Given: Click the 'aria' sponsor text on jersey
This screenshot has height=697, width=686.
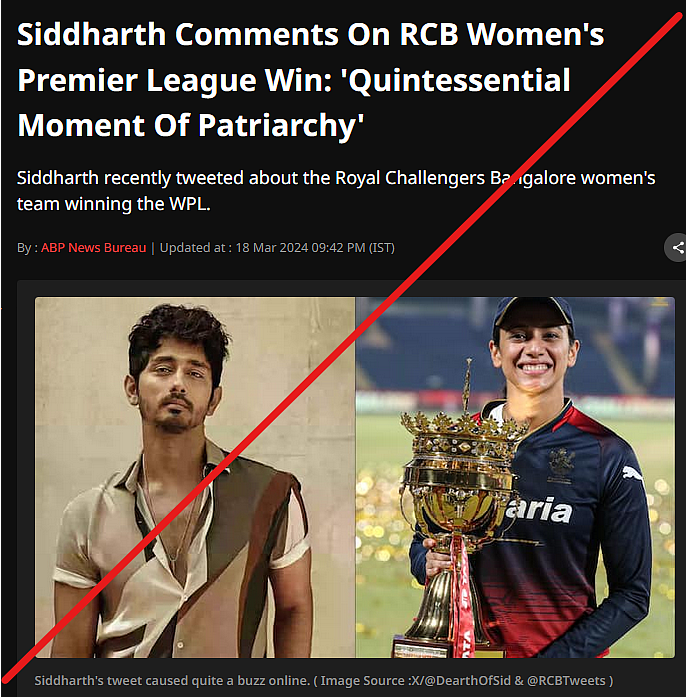Looking at the screenshot, I should pyautogui.click(x=541, y=510).
